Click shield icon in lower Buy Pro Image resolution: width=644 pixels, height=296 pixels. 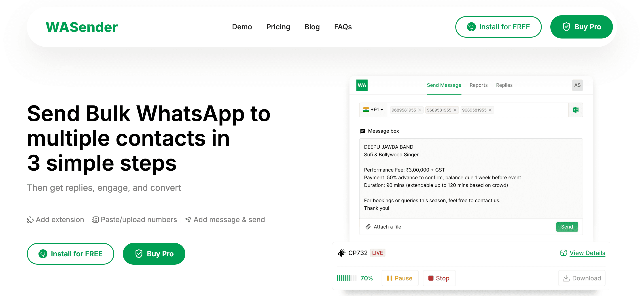point(139,254)
